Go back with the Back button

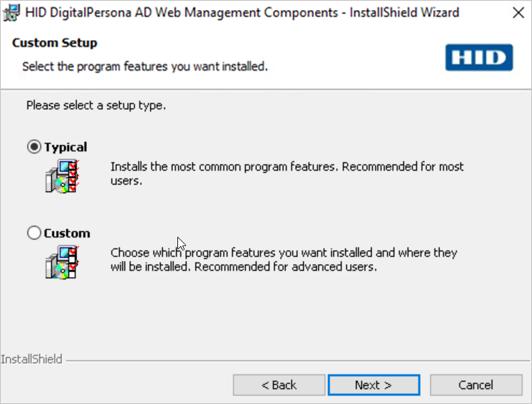pos(279,385)
